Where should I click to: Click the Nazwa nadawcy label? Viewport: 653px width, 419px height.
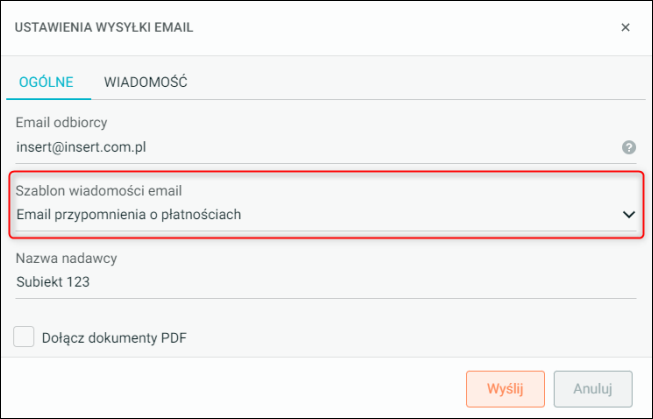coord(67,258)
